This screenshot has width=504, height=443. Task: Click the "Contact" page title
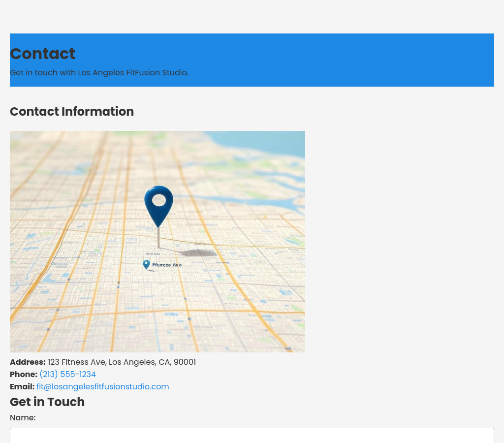(x=42, y=54)
